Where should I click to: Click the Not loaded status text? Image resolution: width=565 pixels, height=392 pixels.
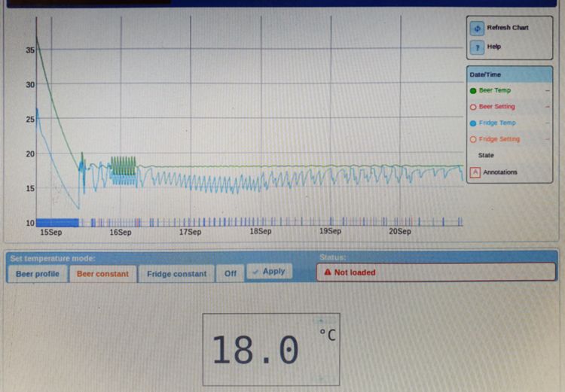click(355, 272)
